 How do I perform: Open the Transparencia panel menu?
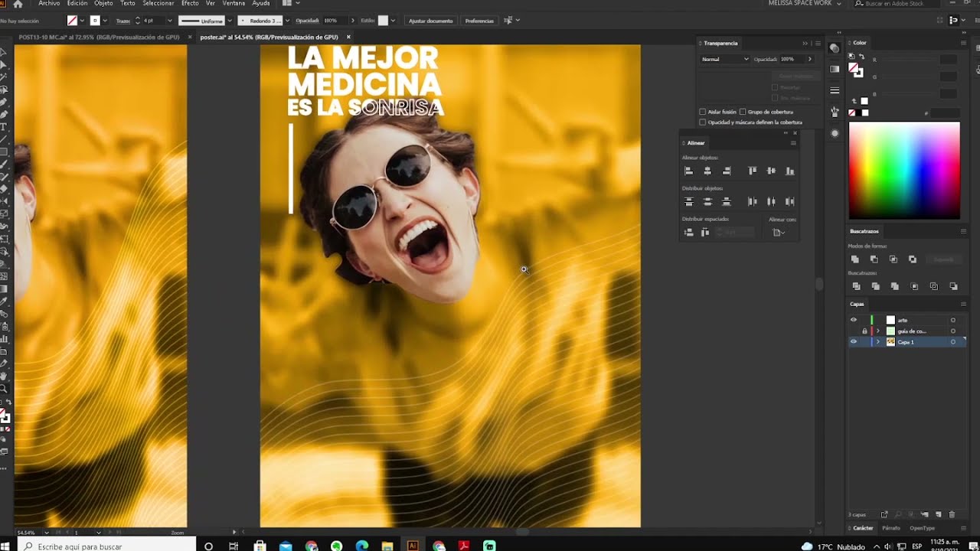pyautogui.click(x=818, y=44)
